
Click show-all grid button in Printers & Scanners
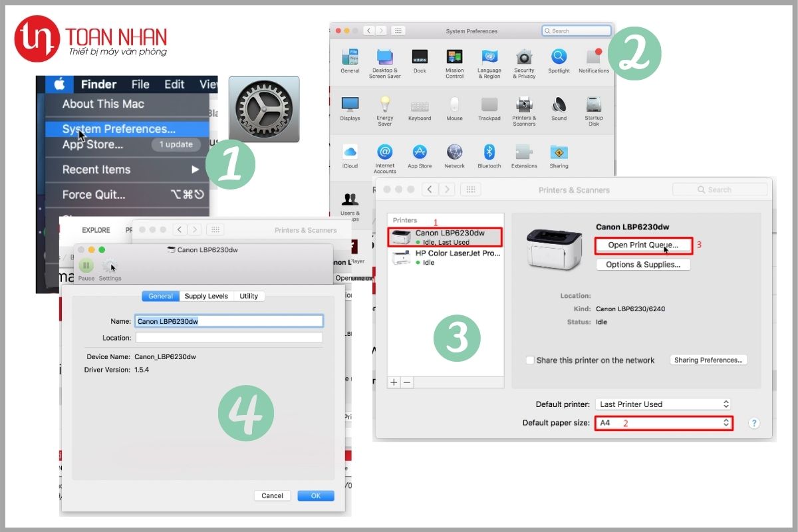point(470,190)
